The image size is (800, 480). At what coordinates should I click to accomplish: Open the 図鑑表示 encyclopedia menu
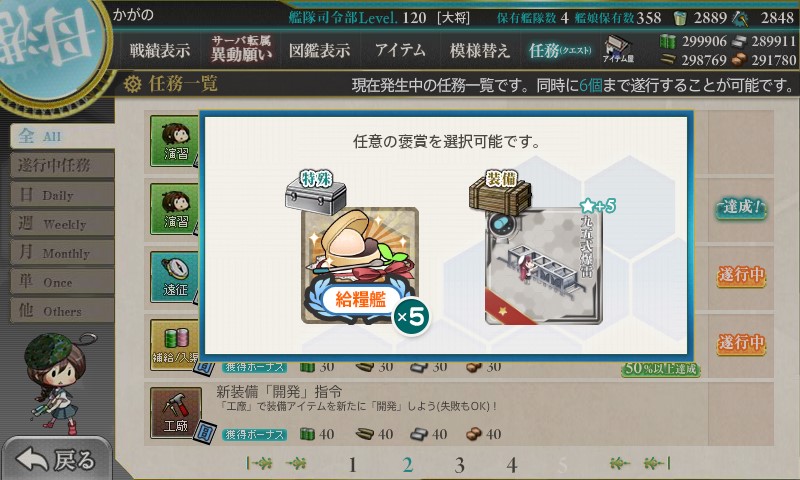(x=319, y=50)
